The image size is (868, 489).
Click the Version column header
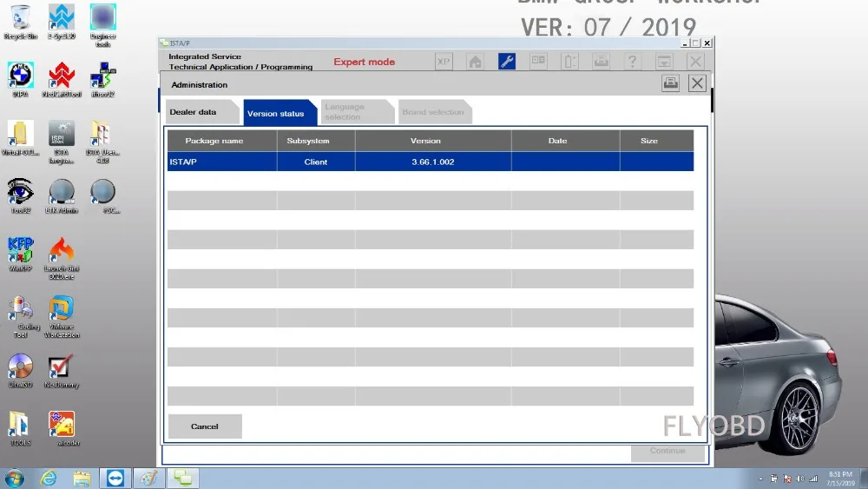tap(433, 141)
